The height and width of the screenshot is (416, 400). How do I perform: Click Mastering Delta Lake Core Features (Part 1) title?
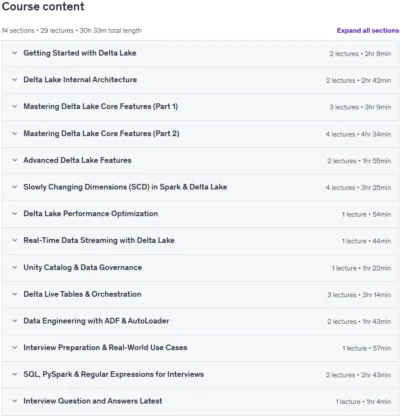(101, 107)
